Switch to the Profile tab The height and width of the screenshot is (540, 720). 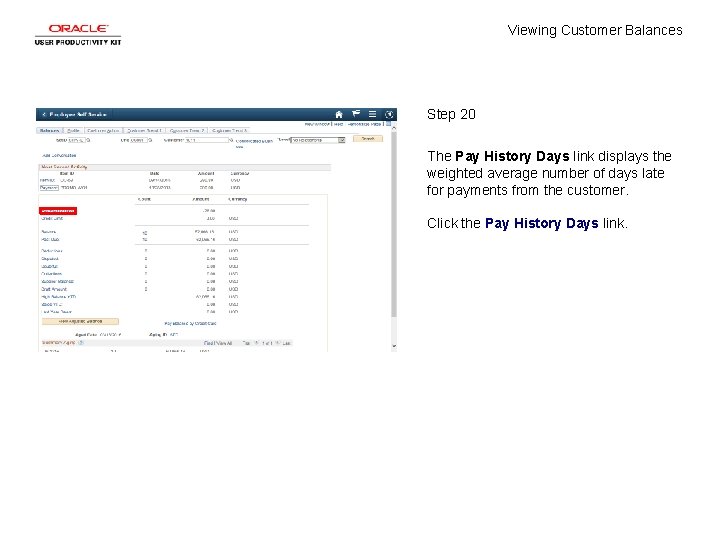(73, 131)
